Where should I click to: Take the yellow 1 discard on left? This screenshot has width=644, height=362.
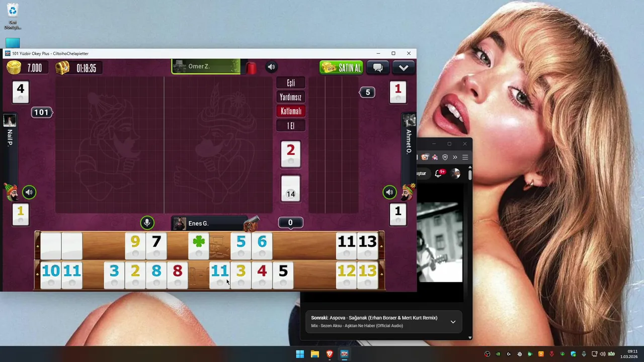pos(21,215)
